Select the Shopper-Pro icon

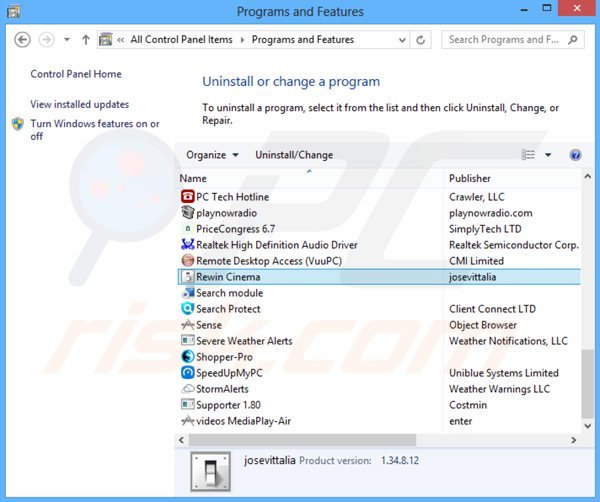tap(188, 357)
